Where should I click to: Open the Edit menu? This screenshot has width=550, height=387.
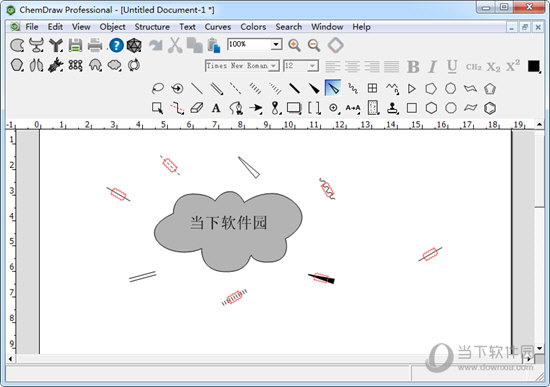click(55, 27)
